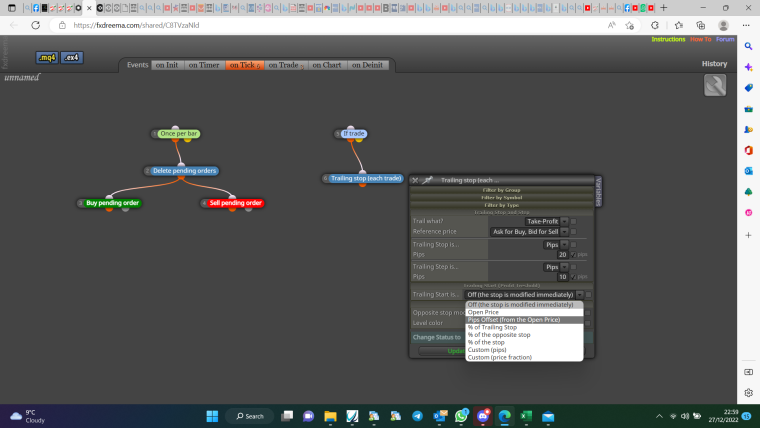The width and height of the screenshot is (760, 428).
Task: Open the Instructions link
Action: 668,39
